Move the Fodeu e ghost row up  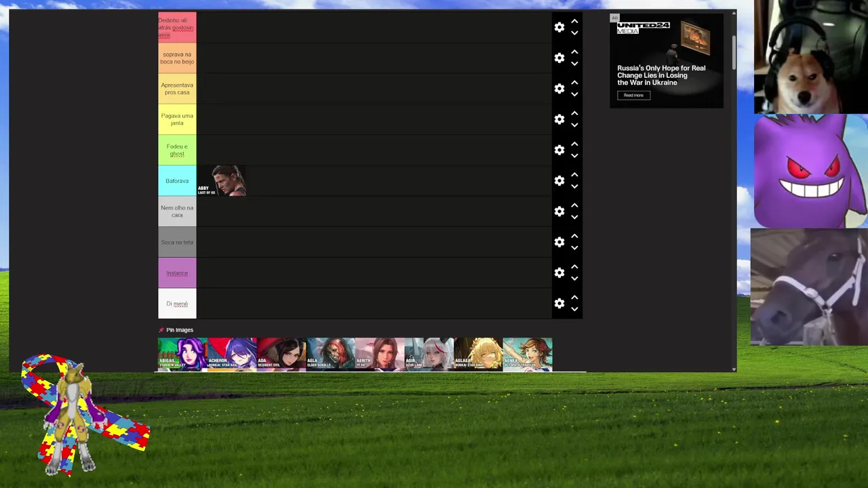pos(574,144)
